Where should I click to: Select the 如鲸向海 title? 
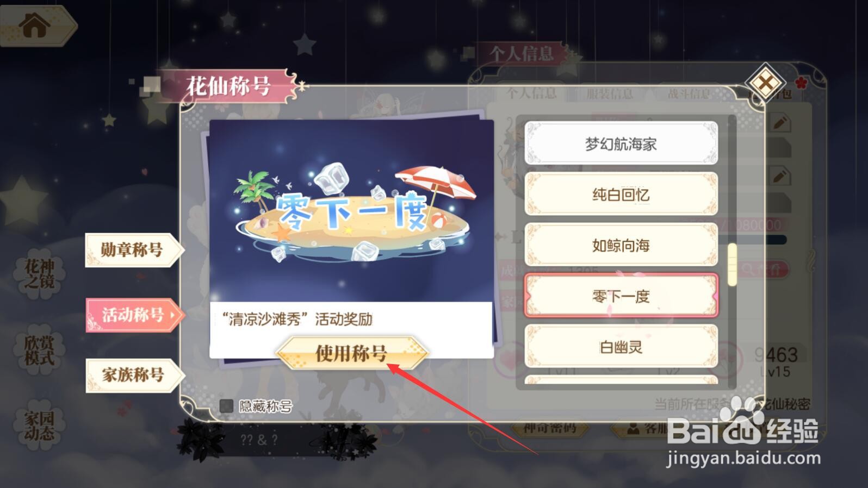[621, 245]
